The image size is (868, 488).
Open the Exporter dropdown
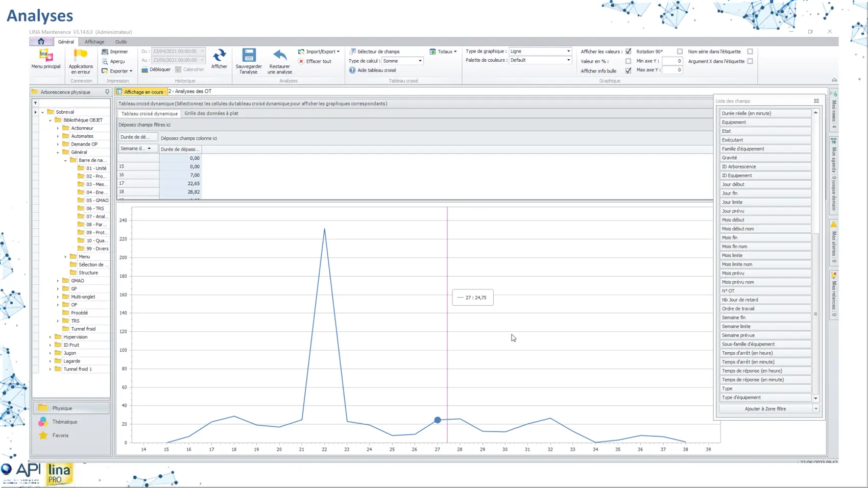pos(117,71)
